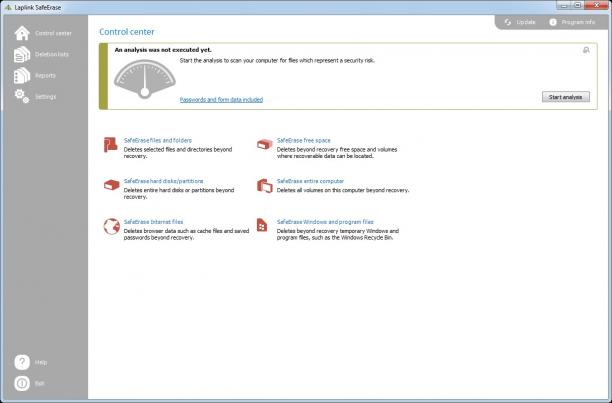Open Passwords and form data included link
The width and height of the screenshot is (612, 403).
click(x=221, y=99)
